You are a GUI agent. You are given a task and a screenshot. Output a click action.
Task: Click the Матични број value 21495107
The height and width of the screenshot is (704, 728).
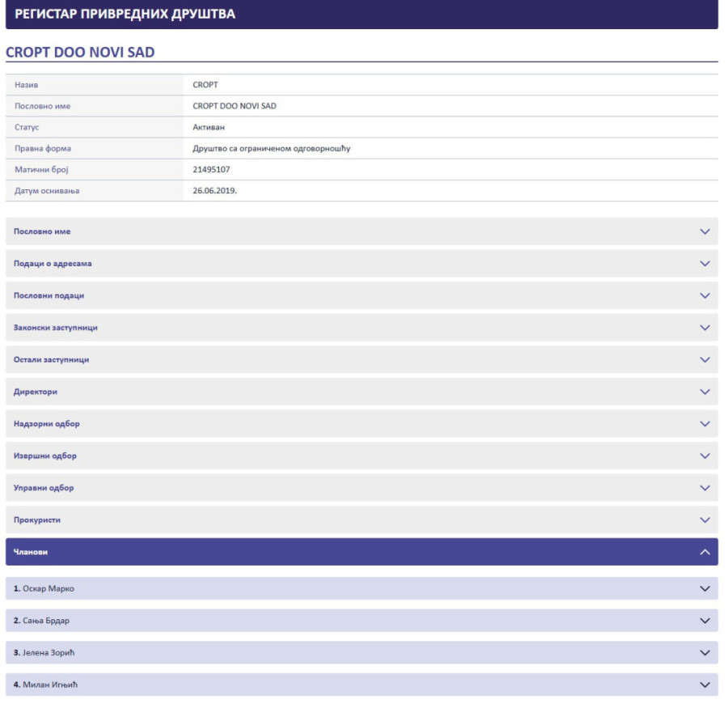coord(212,169)
